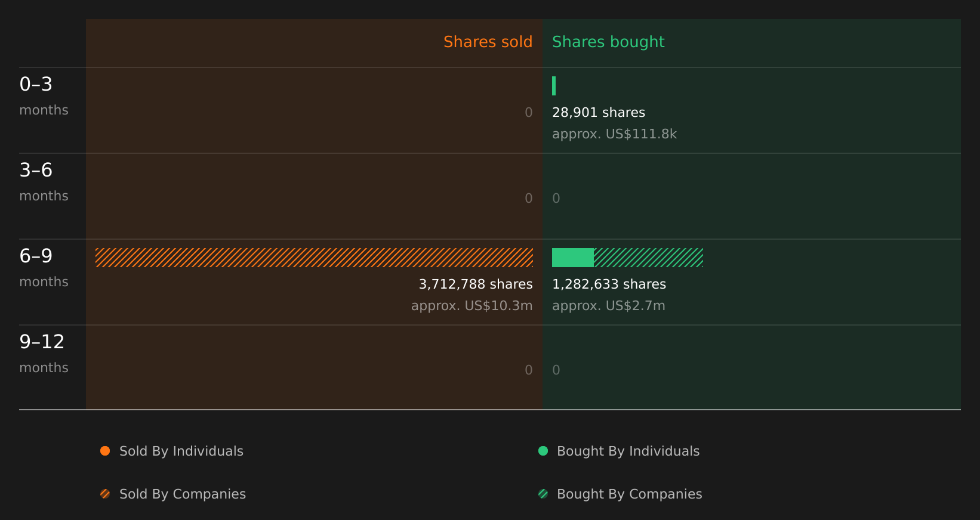The width and height of the screenshot is (980, 520).
Task: Click the Shares sold column header
Action: click(488, 42)
